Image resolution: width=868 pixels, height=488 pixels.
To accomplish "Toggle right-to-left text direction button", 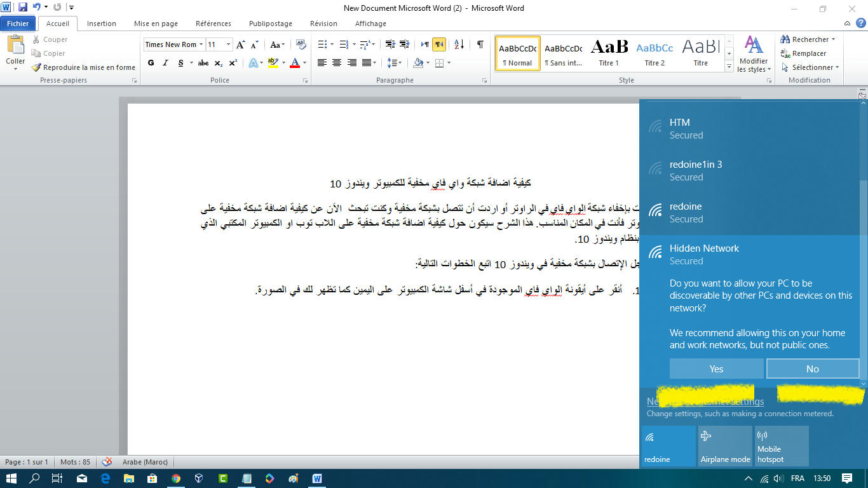I will coord(439,44).
